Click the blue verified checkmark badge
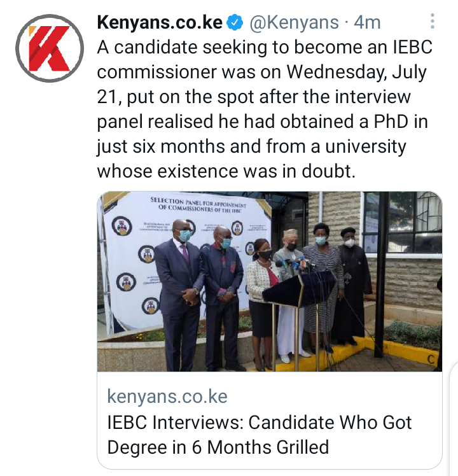The image size is (458, 476). [235, 23]
